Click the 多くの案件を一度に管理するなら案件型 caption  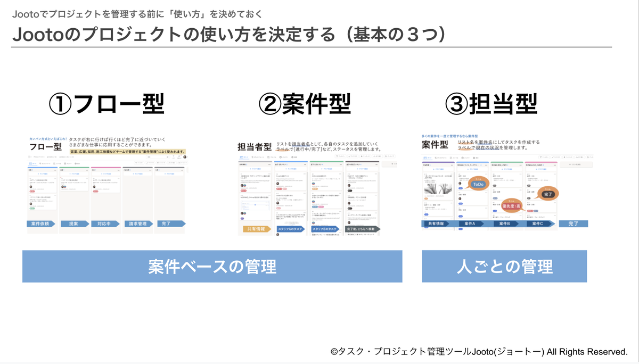tap(450, 136)
